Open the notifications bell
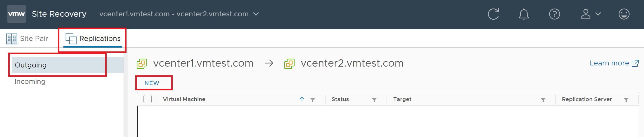 click(524, 14)
